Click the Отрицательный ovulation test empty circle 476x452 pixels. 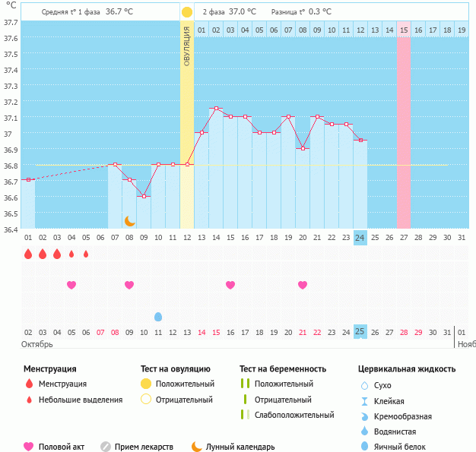pos(146,400)
